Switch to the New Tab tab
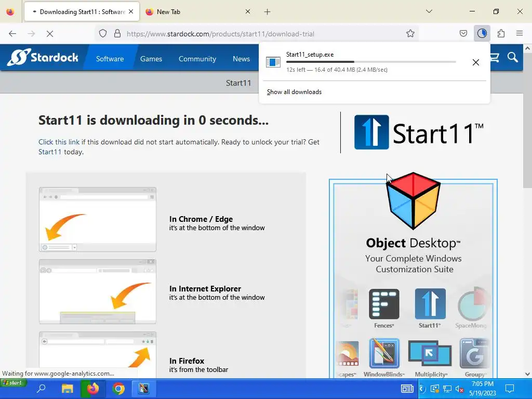This screenshot has width=532, height=399. pos(197,12)
